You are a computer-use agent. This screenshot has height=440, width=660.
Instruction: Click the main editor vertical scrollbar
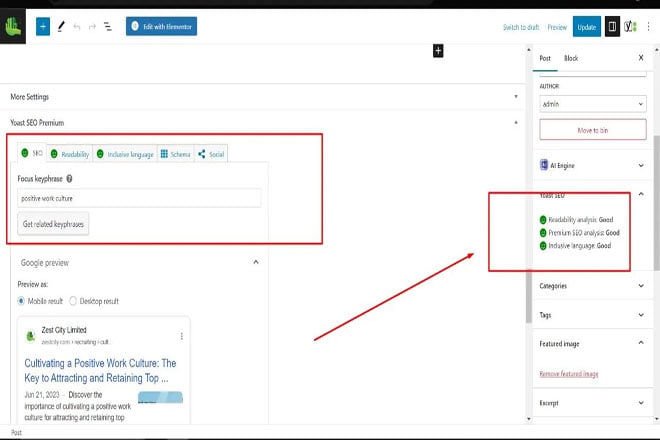529,295
